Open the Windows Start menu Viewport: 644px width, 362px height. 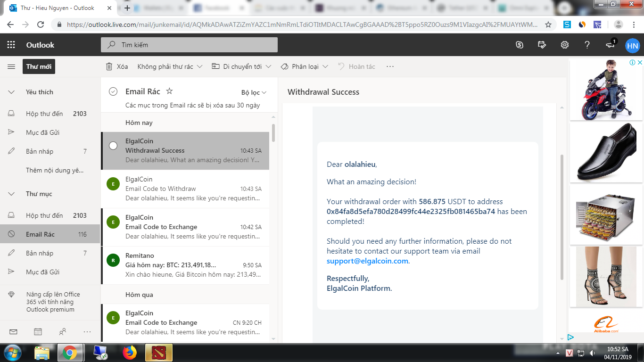tap(13, 353)
